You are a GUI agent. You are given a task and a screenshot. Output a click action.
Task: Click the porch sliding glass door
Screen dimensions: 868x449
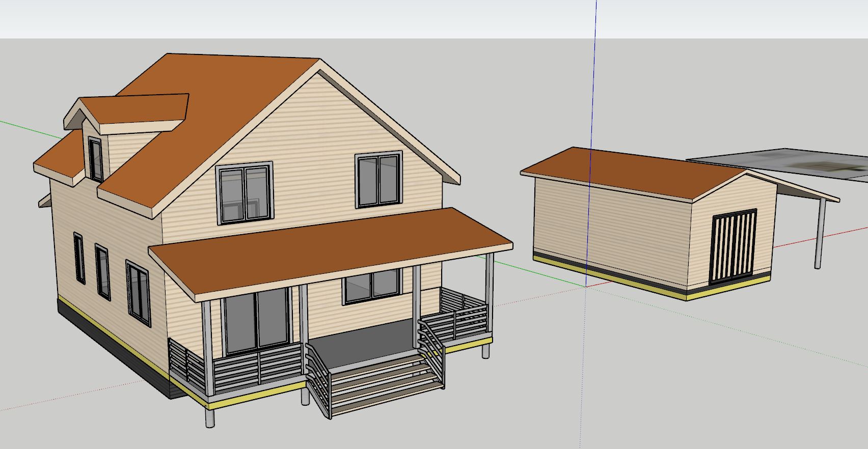pyautogui.click(x=258, y=321)
